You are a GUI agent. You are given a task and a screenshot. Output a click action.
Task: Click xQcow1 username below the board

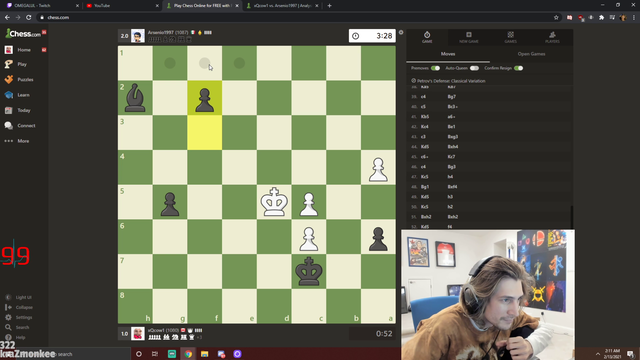pyautogui.click(x=156, y=330)
